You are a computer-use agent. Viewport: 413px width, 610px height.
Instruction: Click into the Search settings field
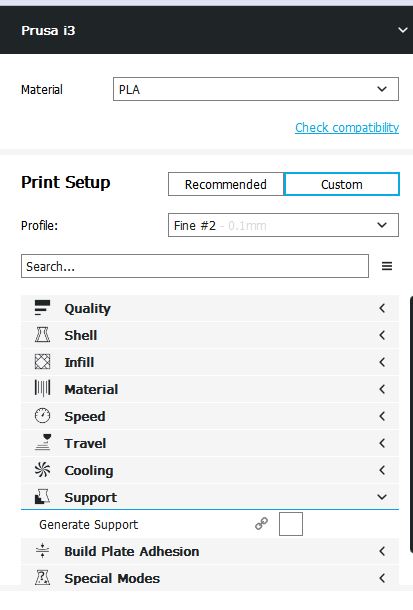pyautogui.click(x=195, y=266)
